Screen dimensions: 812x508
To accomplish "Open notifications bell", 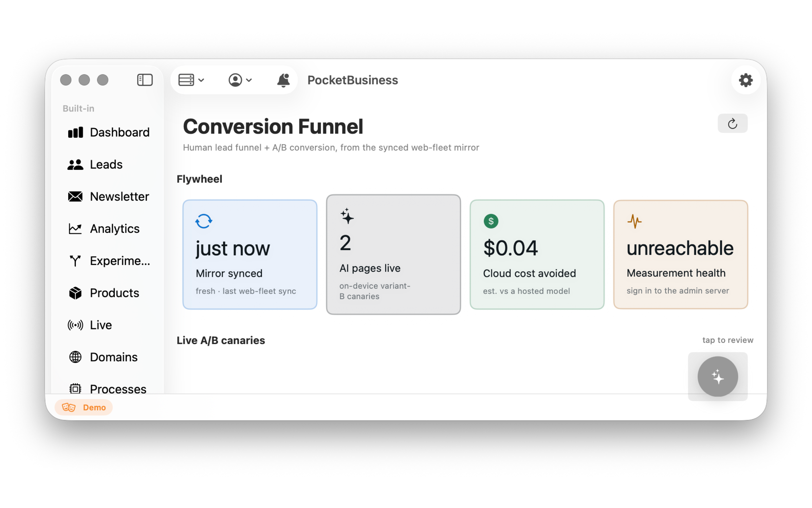I will coord(283,80).
